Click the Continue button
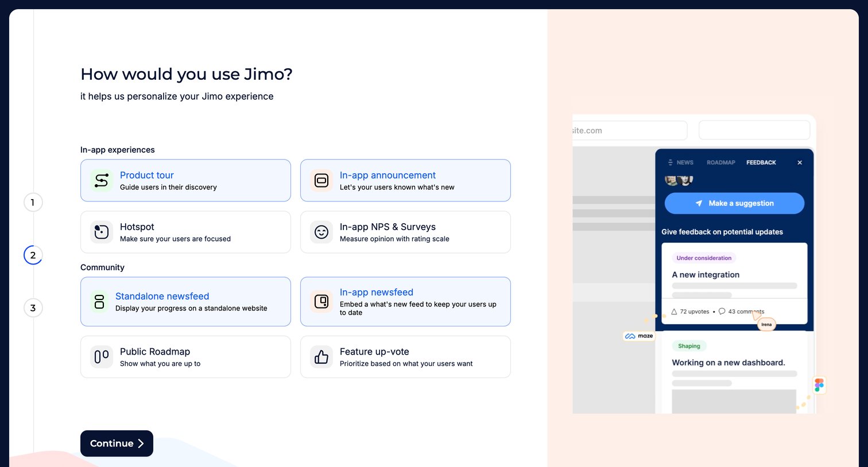Screen dimensions: 868x467 (x=117, y=443)
